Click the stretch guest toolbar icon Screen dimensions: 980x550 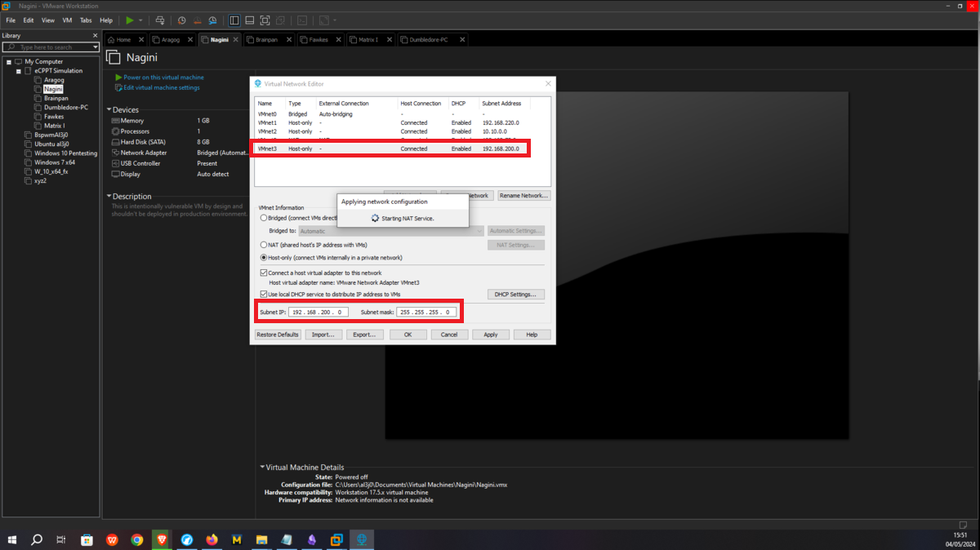point(324,20)
